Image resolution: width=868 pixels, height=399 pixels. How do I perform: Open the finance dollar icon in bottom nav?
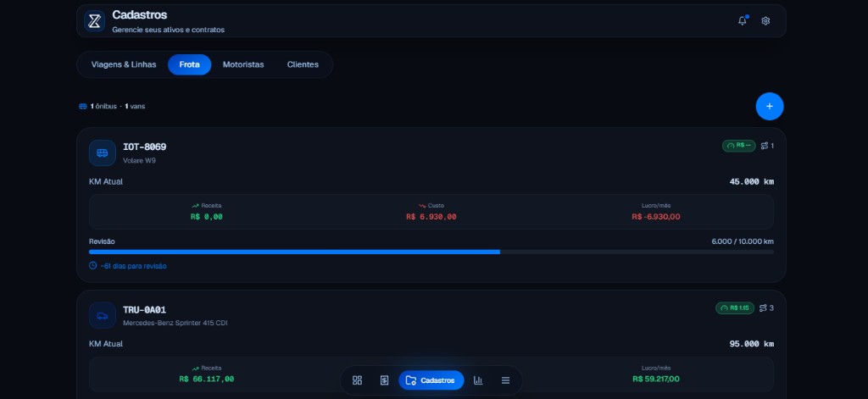click(x=384, y=380)
